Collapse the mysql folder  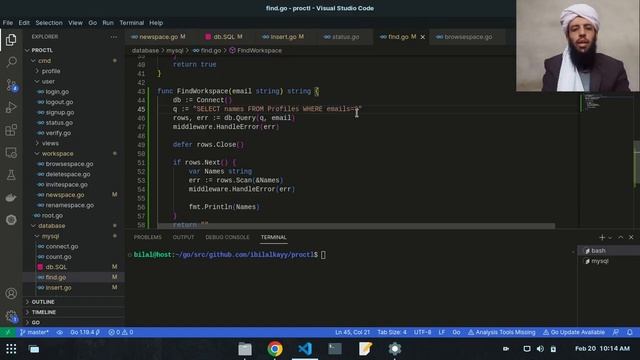73,236
